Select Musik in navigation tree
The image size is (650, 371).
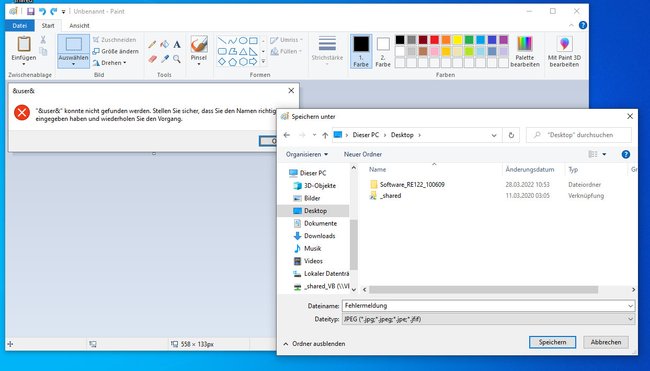point(307,248)
